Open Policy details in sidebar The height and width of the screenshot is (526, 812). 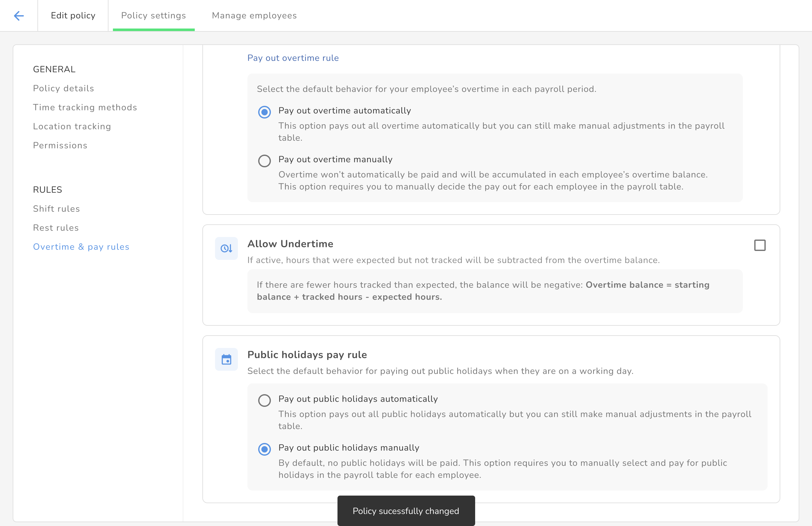coord(63,88)
